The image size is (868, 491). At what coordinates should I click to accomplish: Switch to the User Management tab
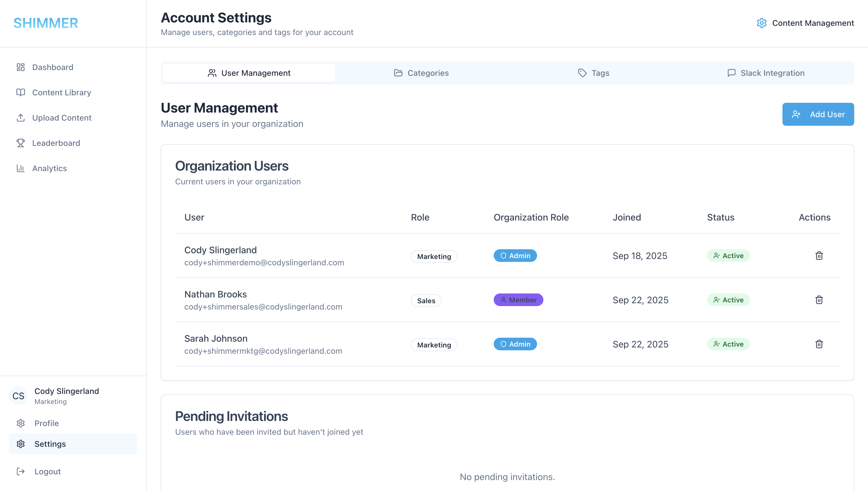(249, 73)
